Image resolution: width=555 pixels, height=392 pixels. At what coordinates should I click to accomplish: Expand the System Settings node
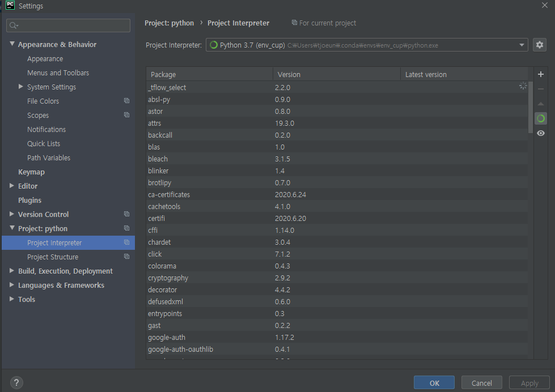tap(21, 86)
